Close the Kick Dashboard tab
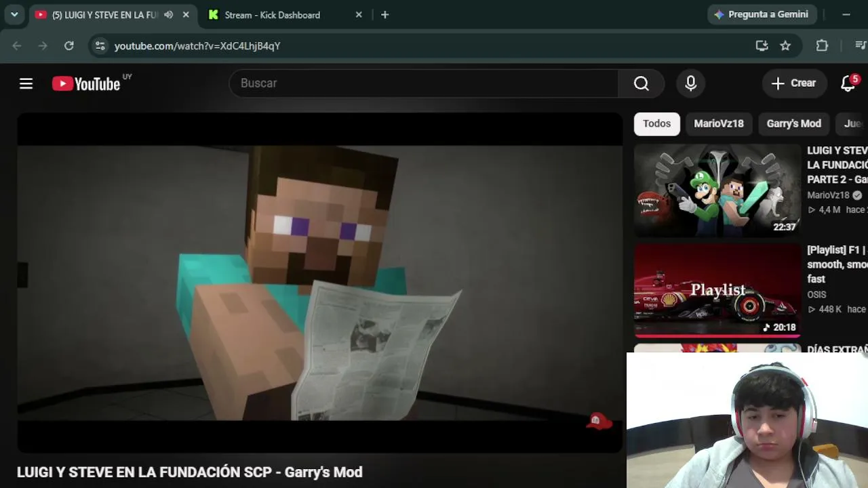Viewport: 868px width, 488px height. pos(359,14)
